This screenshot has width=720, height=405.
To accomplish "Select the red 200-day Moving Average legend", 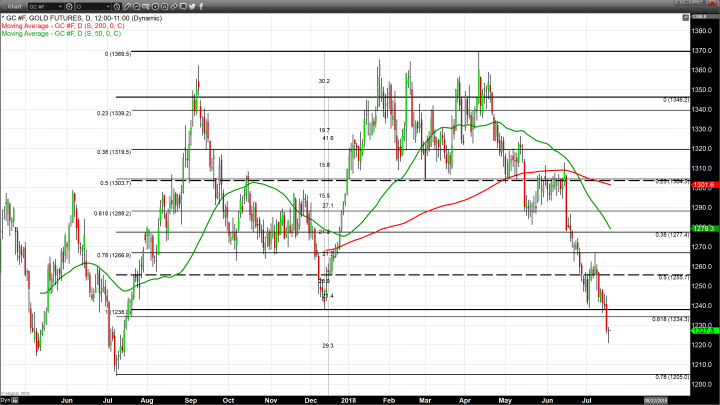I will pyautogui.click(x=63, y=26).
